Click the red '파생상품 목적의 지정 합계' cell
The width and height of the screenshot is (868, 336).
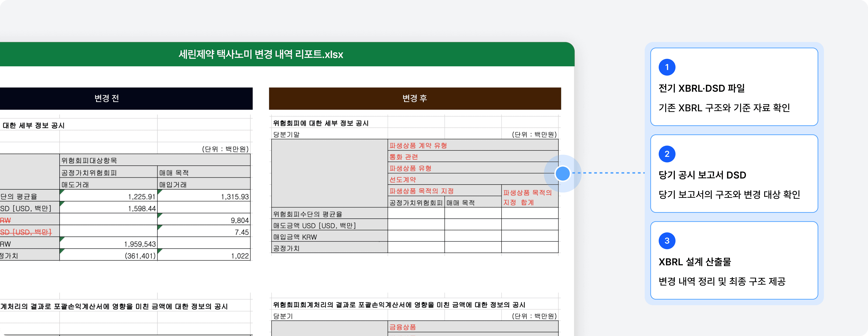tap(530, 197)
